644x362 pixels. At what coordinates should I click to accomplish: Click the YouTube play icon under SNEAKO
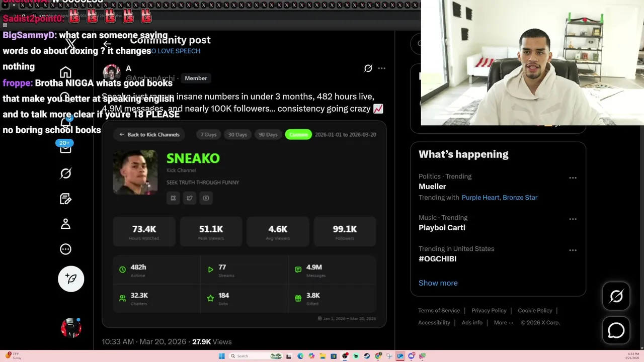(x=206, y=198)
